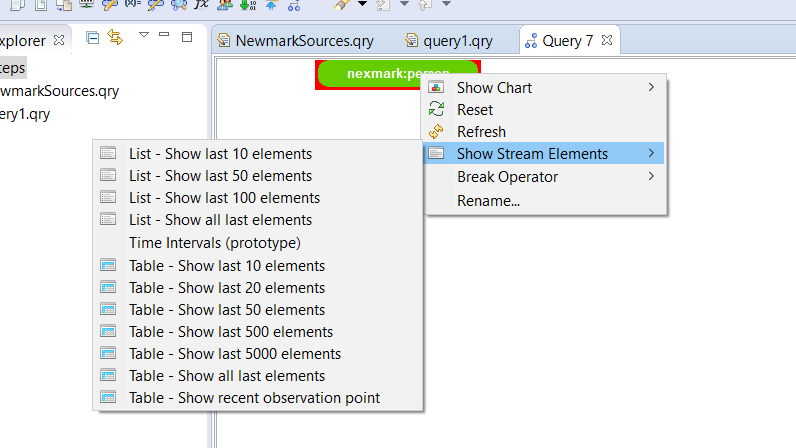Viewport: 796px width, 448px height.
Task: Toggle Link with Editor in explorer
Action: 114,38
